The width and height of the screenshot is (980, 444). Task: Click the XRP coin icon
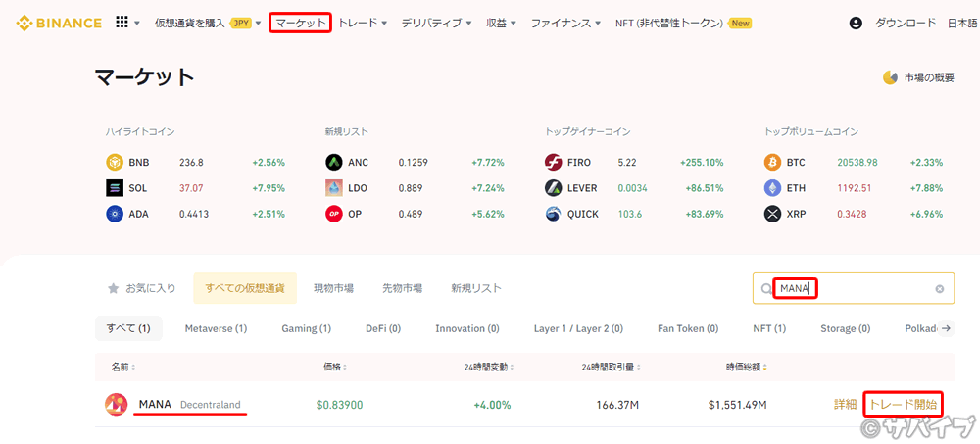click(773, 214)
